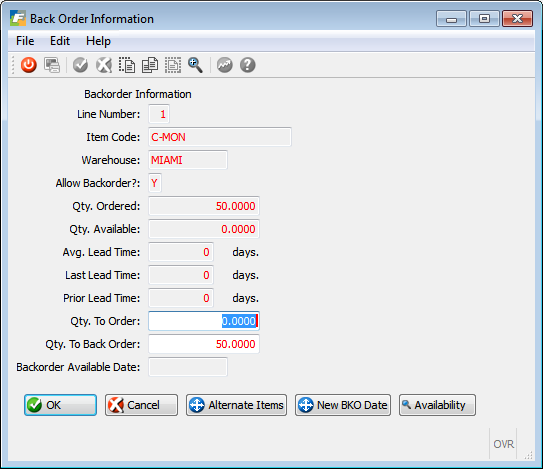The height and width of the screenshot is (469, 543).
Task: Click the Backorder Available Date field
Action: point(188,367)
